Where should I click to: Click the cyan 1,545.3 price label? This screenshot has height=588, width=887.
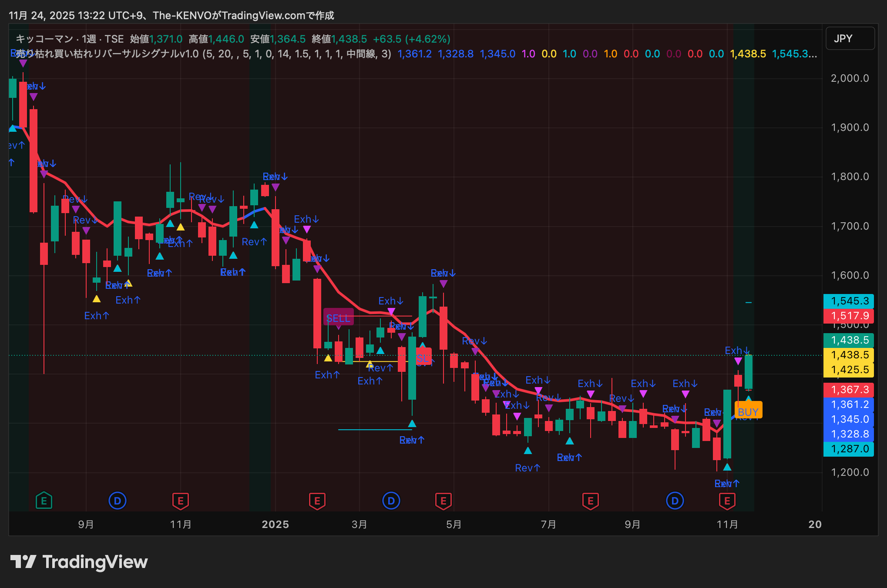coord(849,301)
